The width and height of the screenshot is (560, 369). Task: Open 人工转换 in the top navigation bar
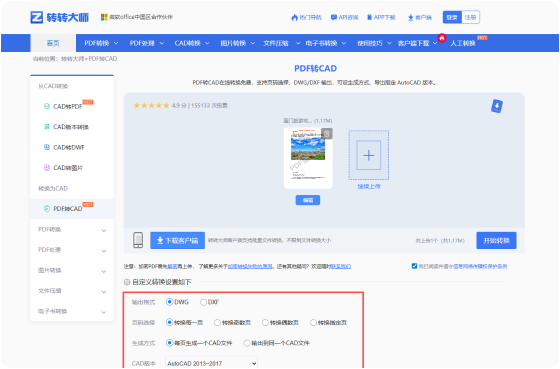[x=463, y=43]
